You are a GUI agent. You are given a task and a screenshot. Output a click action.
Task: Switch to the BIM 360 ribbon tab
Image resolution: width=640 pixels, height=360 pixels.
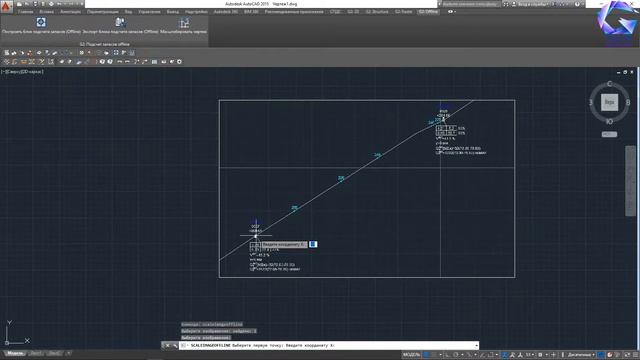[251, 12]
